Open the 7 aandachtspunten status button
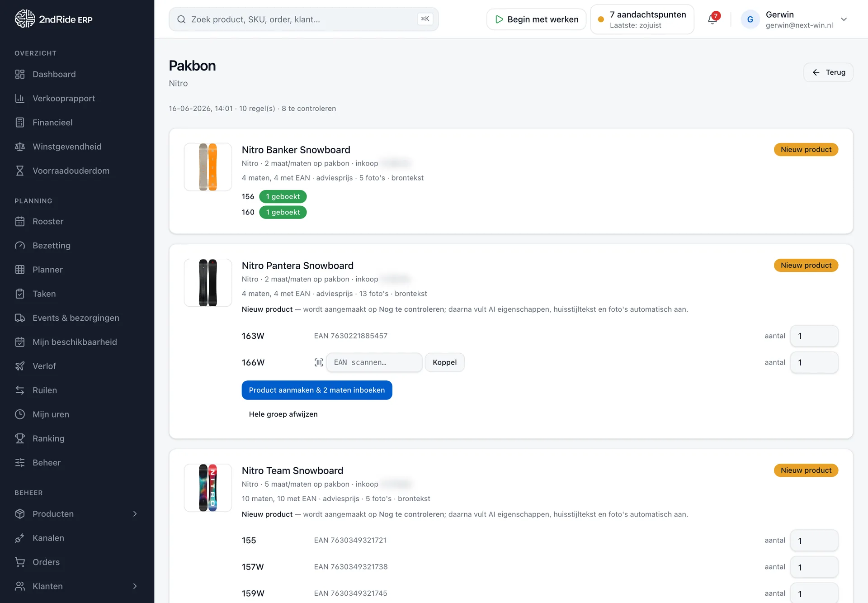 (642, 19)
